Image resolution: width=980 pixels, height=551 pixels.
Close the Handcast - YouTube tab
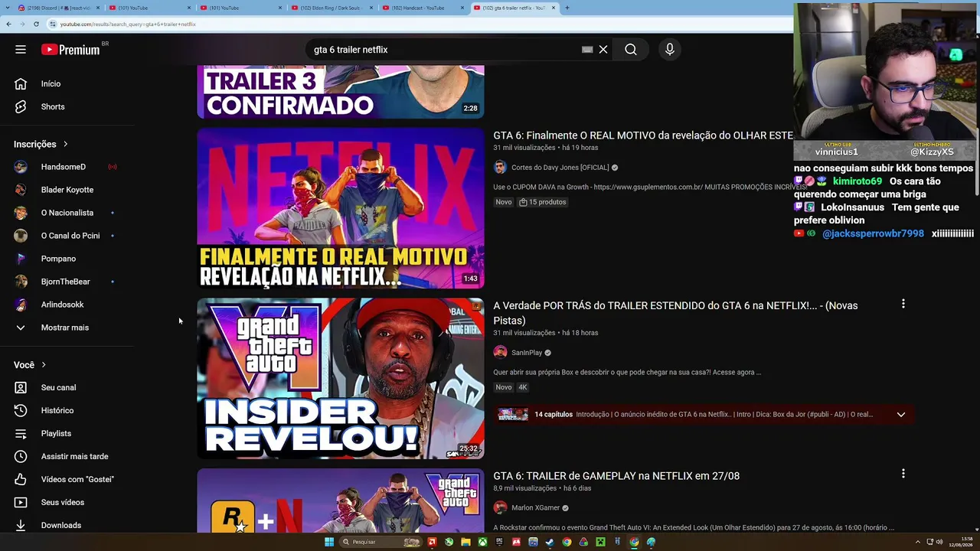click(x=462, y=8)
